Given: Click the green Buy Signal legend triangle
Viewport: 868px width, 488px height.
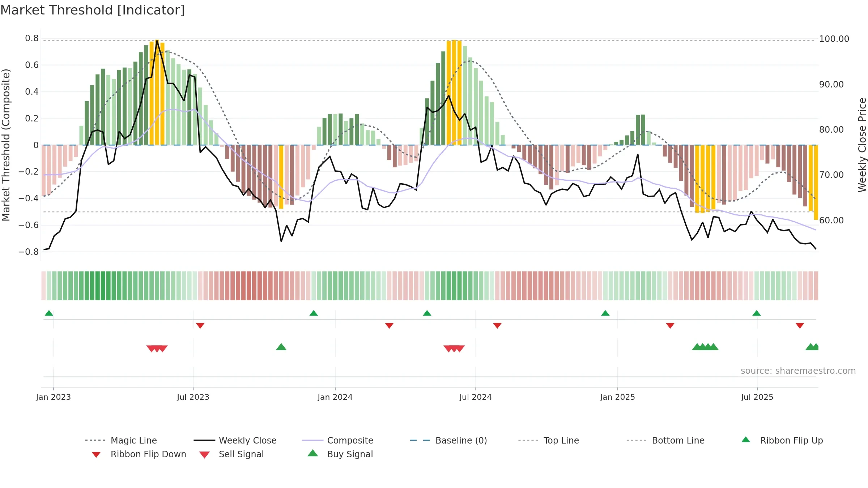Looking at the screenshot, I should click(x=313, y=453).
